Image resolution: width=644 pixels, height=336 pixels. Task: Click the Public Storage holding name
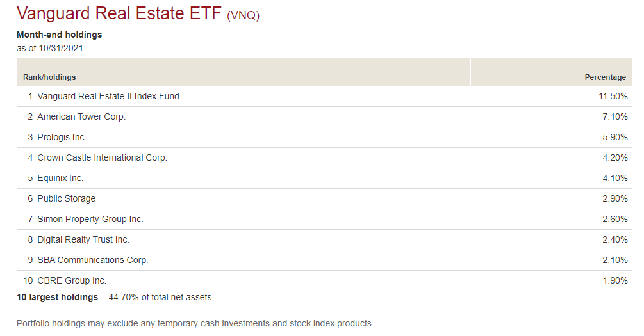pos(67,198)
